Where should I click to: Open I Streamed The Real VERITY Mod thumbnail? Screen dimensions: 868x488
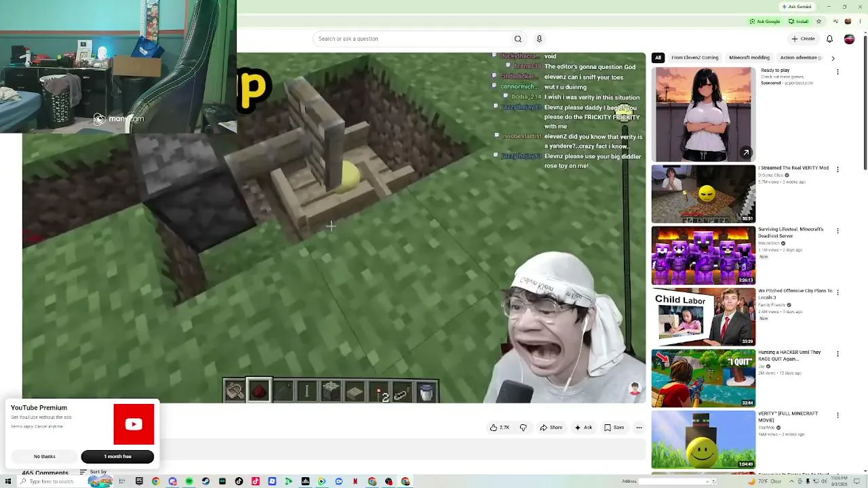[703, 194]
